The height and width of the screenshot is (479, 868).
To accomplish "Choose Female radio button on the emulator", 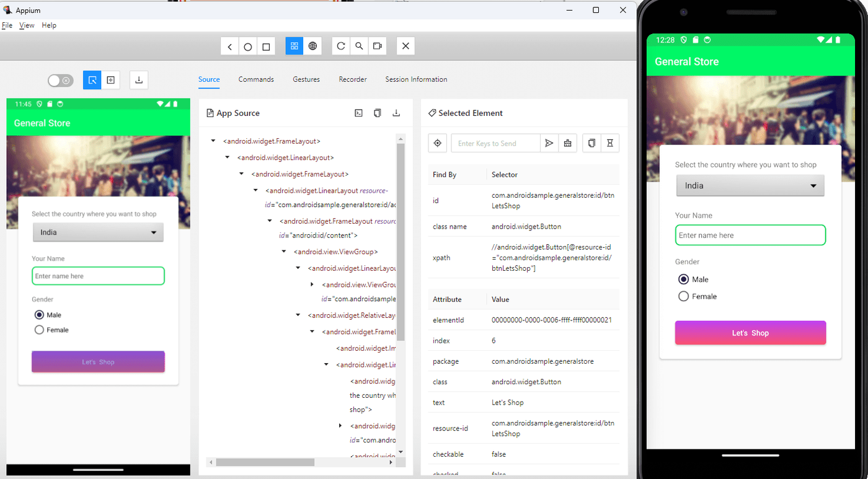I will (684, 296).
